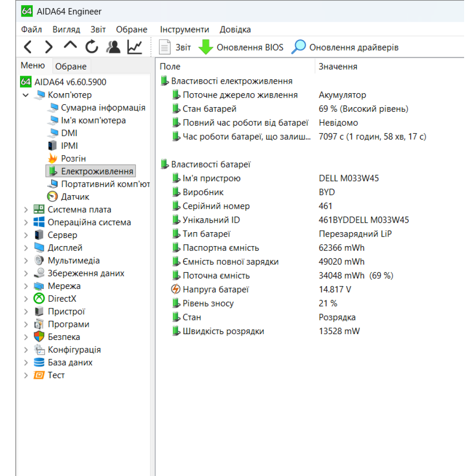This screenshot has width=476, height=476.
Task: Expand the Мережа tree node
Action: [26, 286]
